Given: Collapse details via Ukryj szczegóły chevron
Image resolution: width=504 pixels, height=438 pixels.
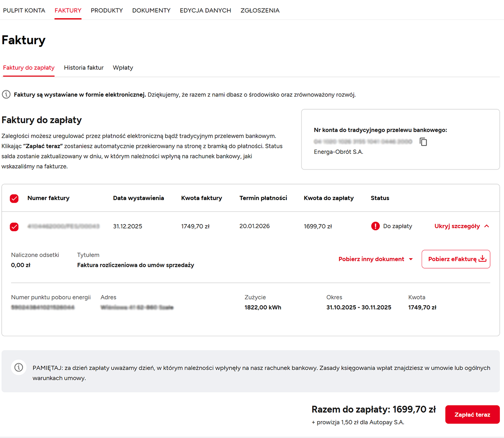Looking at the screenshot, I should 487,226.
